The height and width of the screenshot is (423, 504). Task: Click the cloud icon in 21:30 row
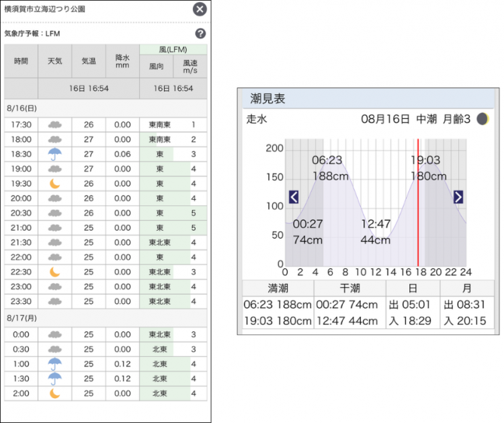[55, 243]
